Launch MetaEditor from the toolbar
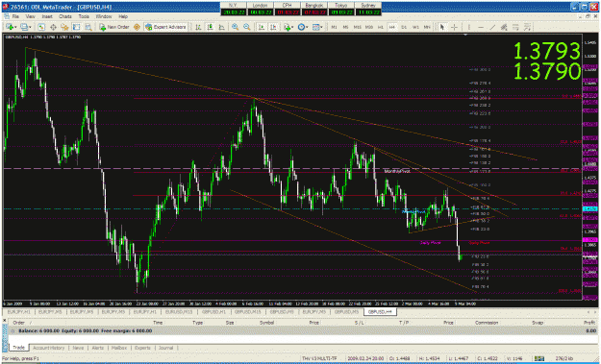 tap(137, 27)
